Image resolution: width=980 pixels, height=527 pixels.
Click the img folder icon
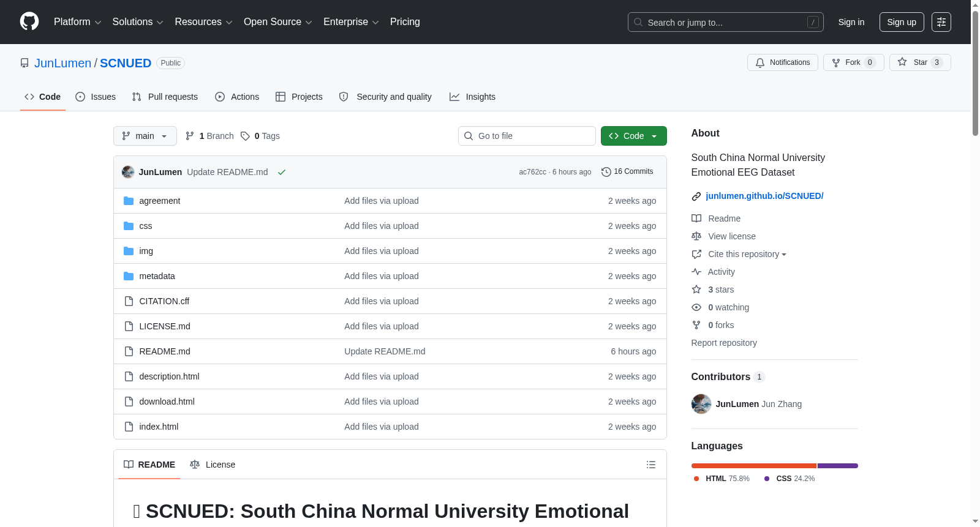129,251
